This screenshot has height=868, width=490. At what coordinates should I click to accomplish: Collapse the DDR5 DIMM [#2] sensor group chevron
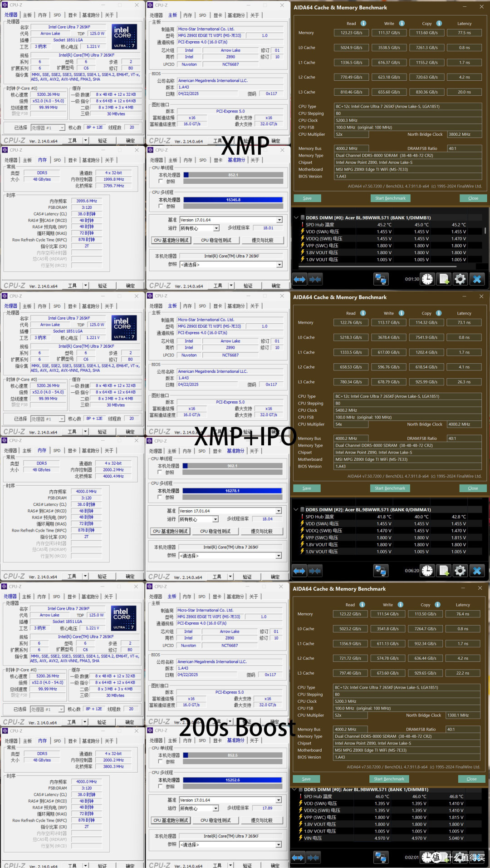click(x=296, y=509)
